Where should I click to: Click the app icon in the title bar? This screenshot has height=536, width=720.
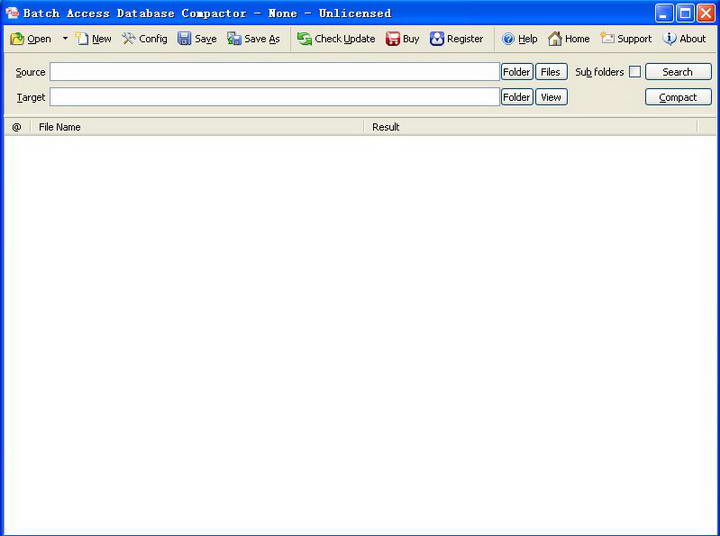click(12, 13)
